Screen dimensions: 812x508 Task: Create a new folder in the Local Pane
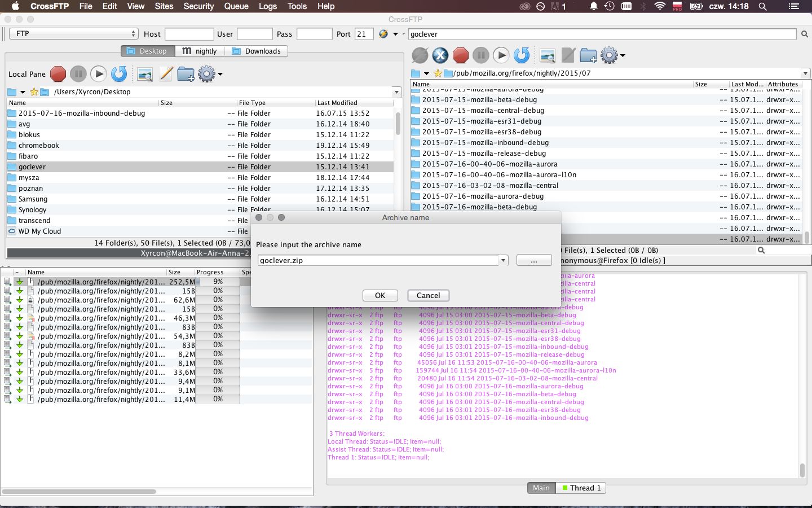pyautogui.click(x=186, y=74)
